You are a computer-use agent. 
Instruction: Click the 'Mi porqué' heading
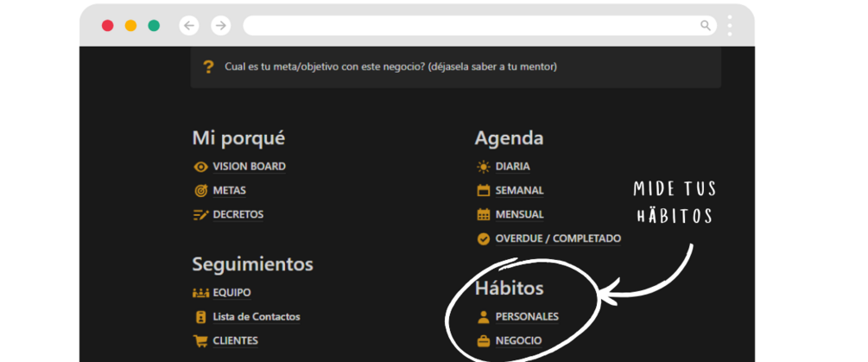tap(238, 138)
